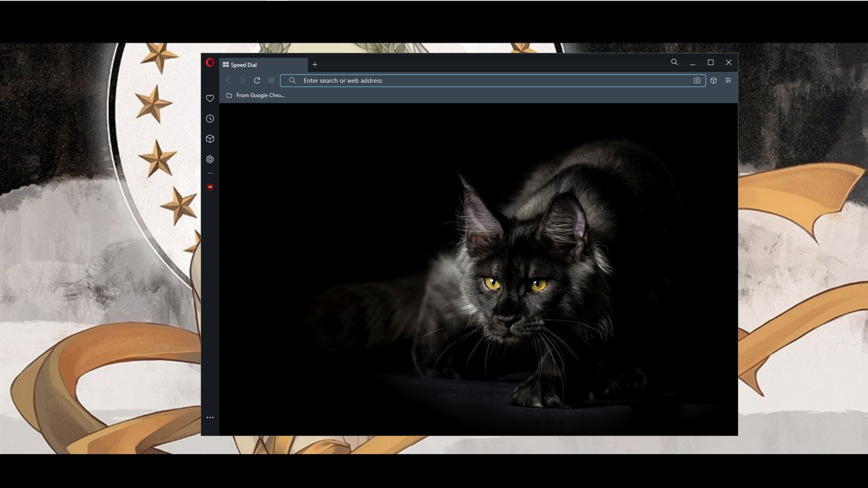Screen dimensions: 868x488
Task: Open the start page grid icon
Action: (271, 80)
